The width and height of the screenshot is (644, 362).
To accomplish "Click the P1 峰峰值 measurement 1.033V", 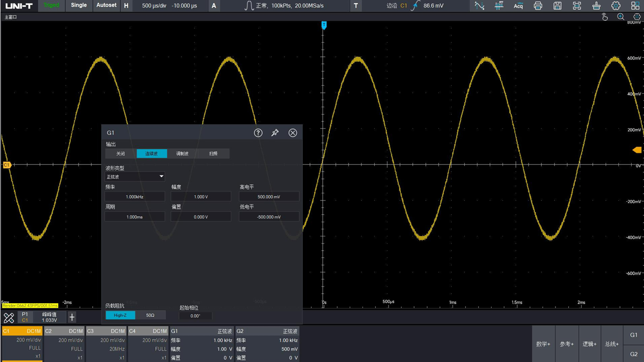I will 42,317.
